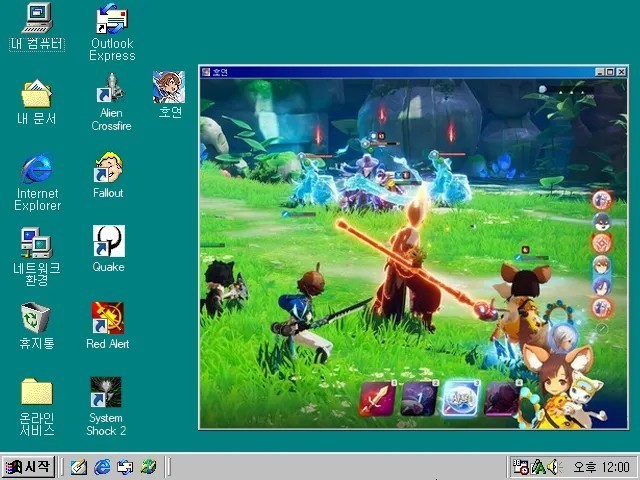Open the Alien Crossfire desktop shortcut
This screenshot has width=640, height=480.
[x=111, y=94]
